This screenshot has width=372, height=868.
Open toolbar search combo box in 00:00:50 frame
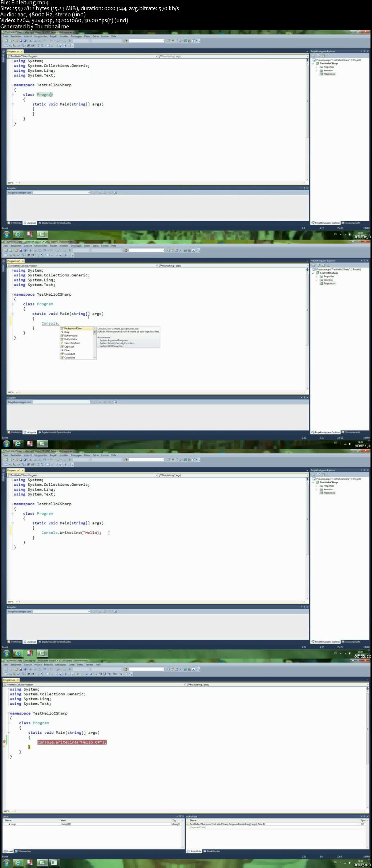[146, 41]
